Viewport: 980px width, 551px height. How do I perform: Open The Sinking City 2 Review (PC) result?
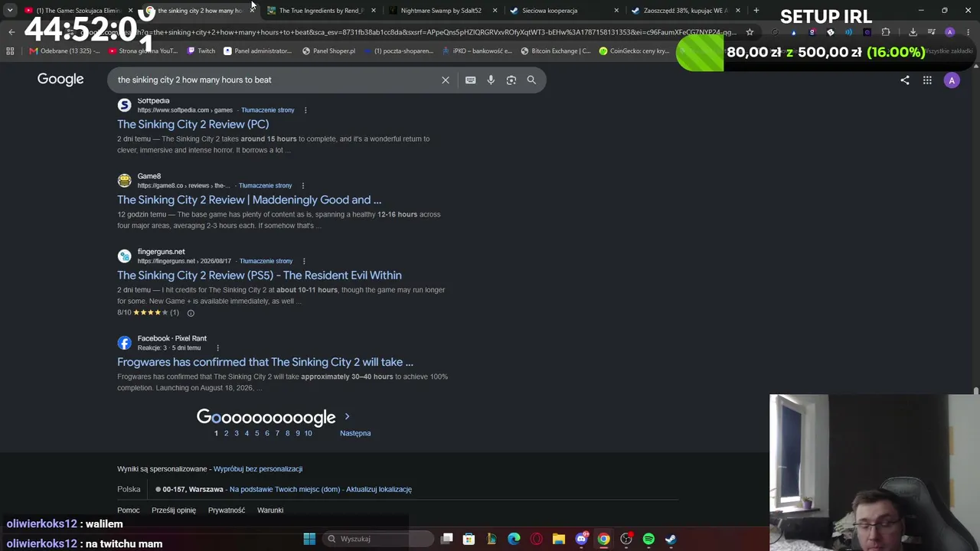click(193, 124)
